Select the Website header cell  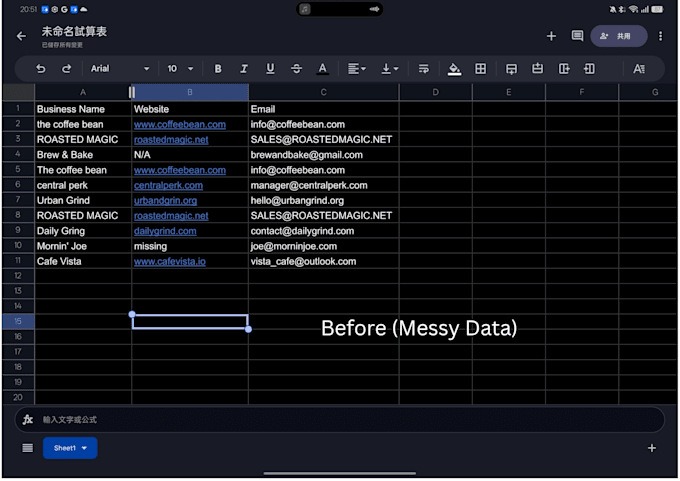tap(190, 109)
